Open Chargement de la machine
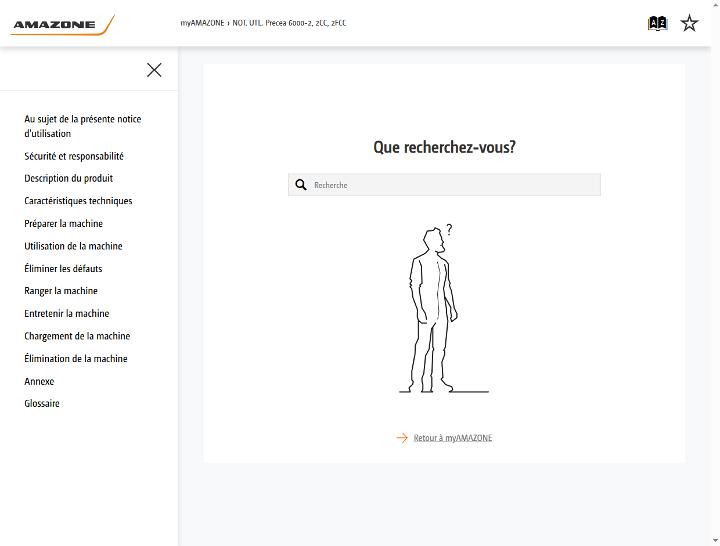Image resolution: width=720 pixels, height=546 pixels. click(77, 336)
